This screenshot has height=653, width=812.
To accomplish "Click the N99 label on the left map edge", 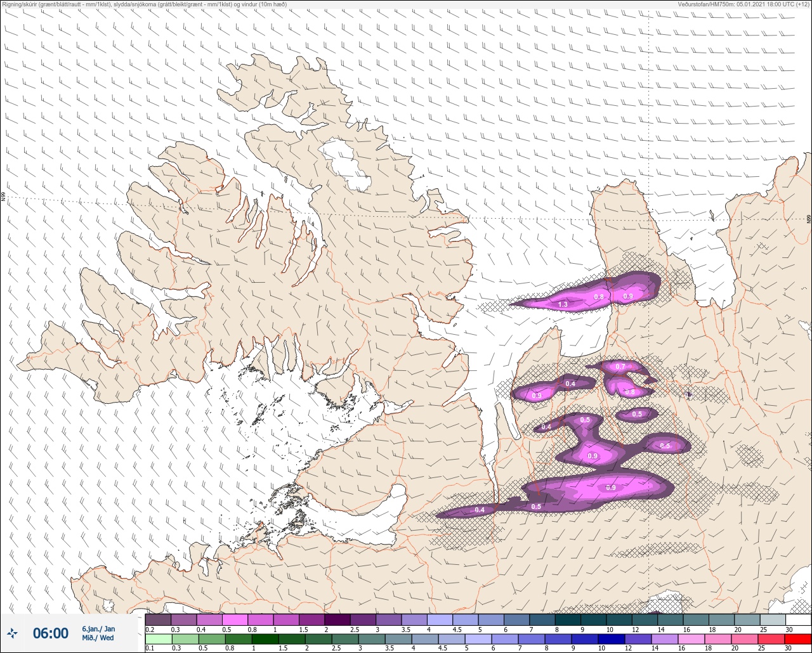I will (3, 197).
